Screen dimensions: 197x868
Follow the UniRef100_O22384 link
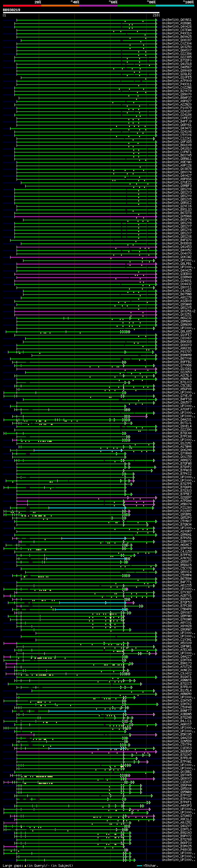point(176,54)
